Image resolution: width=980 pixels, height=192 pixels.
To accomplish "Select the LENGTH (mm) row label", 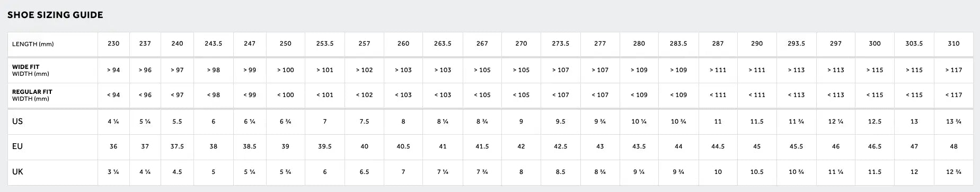I will [x=33, y=44].
